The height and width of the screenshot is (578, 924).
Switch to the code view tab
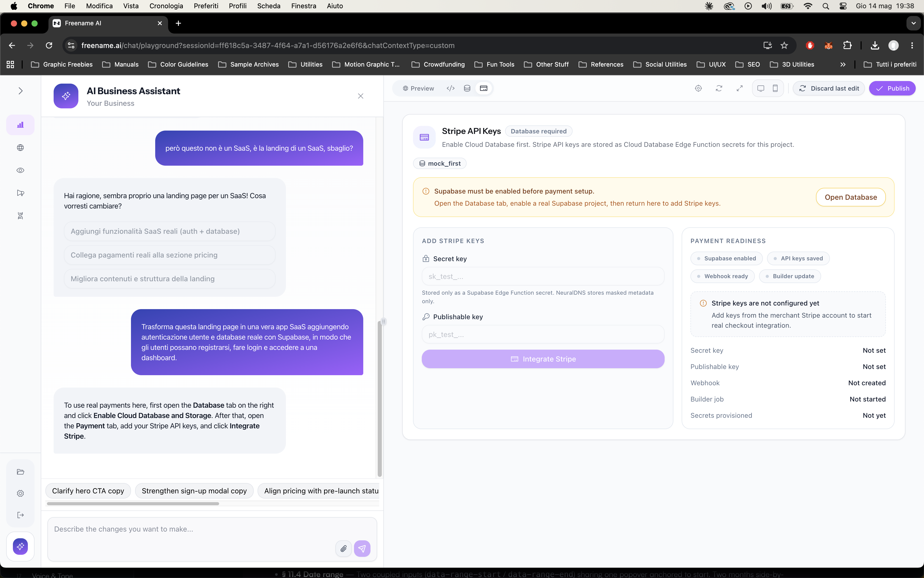[x=451, y=88]
